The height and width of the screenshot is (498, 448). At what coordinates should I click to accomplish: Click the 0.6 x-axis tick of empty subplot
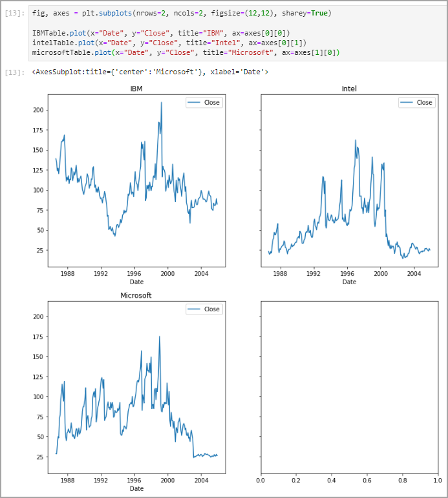click(x=367, y=481)
